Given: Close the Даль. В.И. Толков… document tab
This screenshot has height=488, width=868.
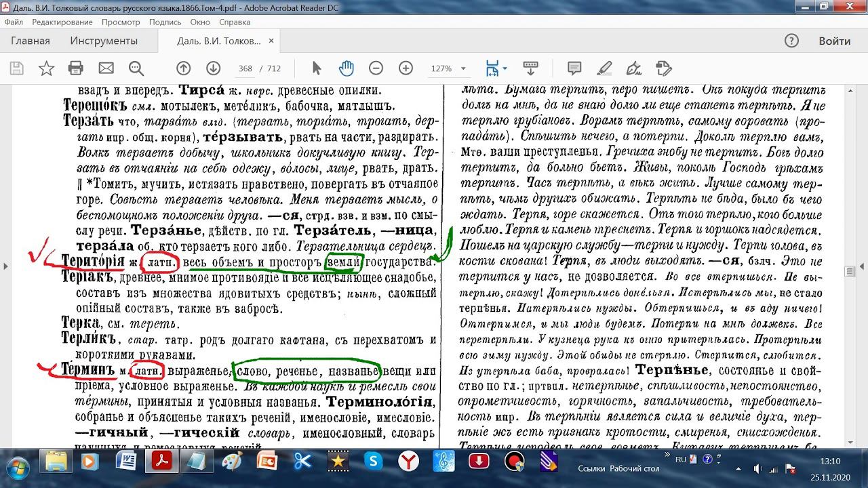Looking at the screenshot, I should pos(272,41).
